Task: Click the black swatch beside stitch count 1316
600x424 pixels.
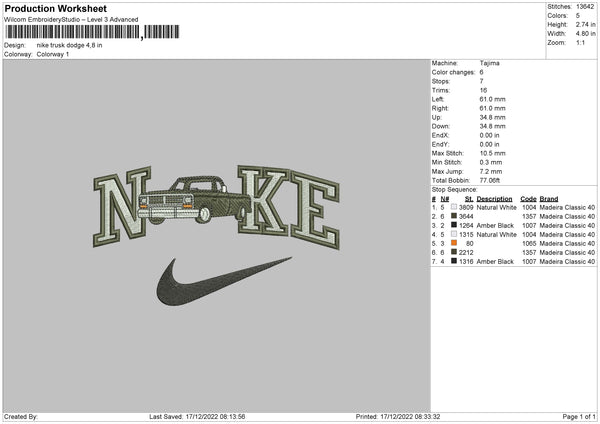Action: pyautogui.click(x=454, y=261)
